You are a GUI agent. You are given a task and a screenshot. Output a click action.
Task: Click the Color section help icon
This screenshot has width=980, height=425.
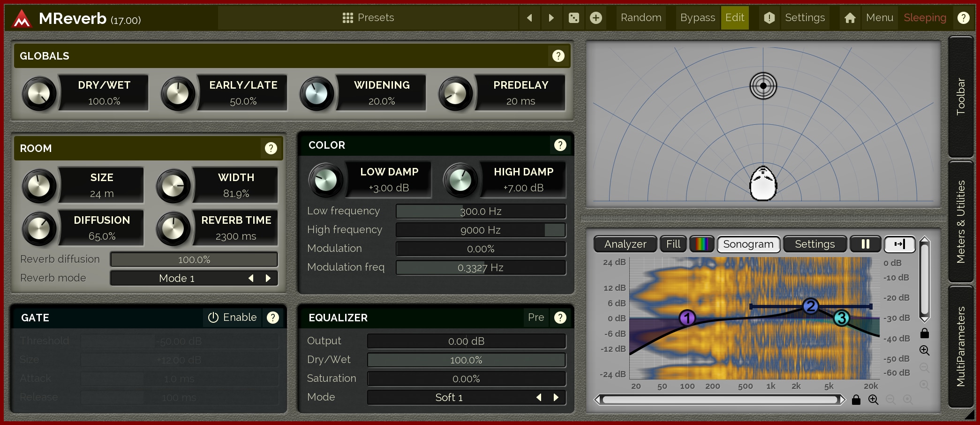coord(560,145)
